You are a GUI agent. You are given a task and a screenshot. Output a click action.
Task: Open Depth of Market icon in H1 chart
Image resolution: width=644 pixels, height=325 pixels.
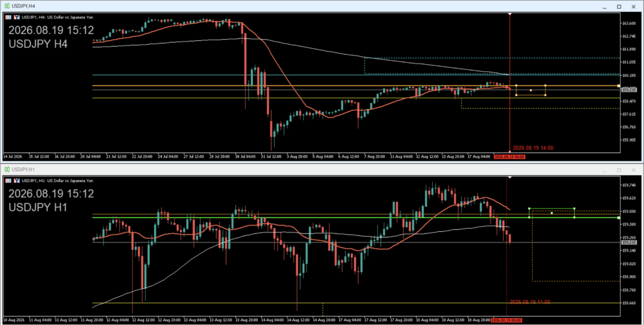(8, 181)
